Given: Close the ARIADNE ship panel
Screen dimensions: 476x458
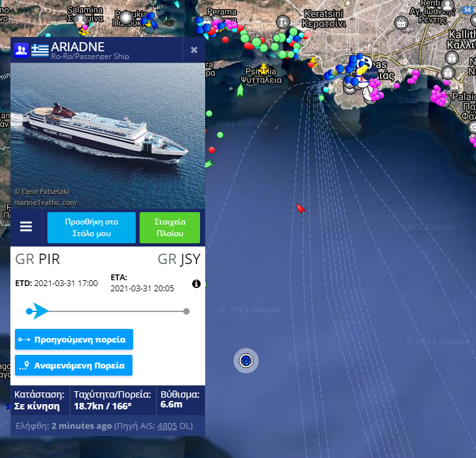Looking at the screenshot, I should pyautogui.click(x=194, y=50).
